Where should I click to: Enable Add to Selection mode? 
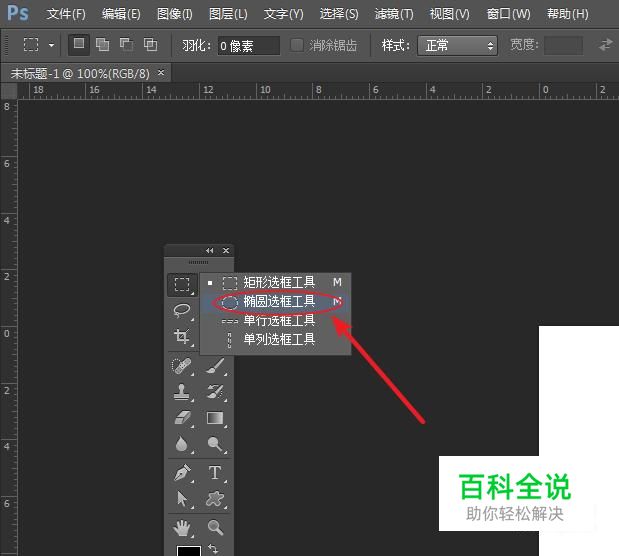click(x=103, y=45)
